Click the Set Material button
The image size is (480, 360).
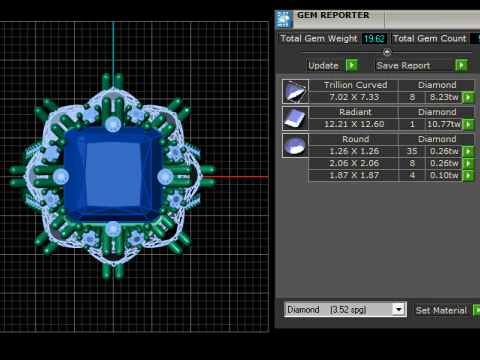pyautogui.click(x=441, y=310)
